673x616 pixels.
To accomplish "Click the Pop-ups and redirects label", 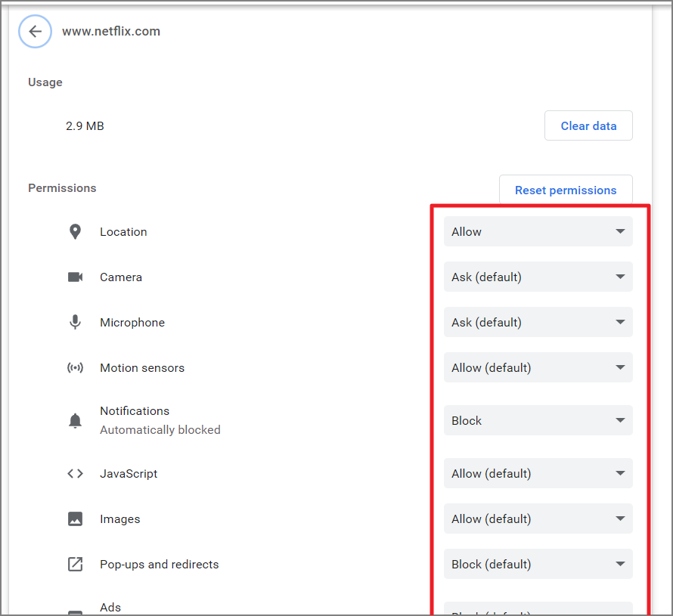I will coord(160,564).
